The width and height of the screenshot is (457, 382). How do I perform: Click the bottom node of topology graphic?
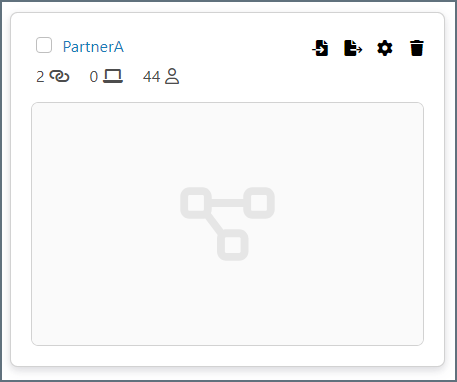click(x=233, y=245)
